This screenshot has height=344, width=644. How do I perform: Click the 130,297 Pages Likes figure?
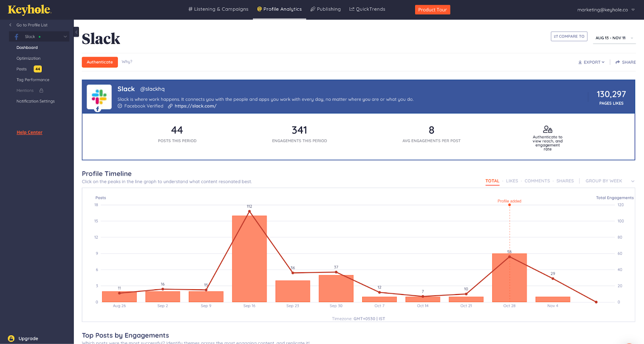[611, 94]
